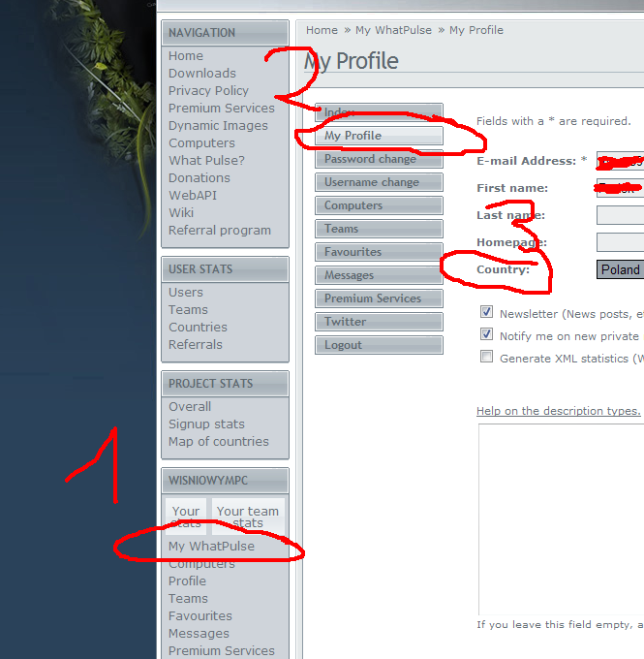The width and height of the screenshot is (644, 659).
Task: Select the Your team stats tab
Action: [248, 517]
